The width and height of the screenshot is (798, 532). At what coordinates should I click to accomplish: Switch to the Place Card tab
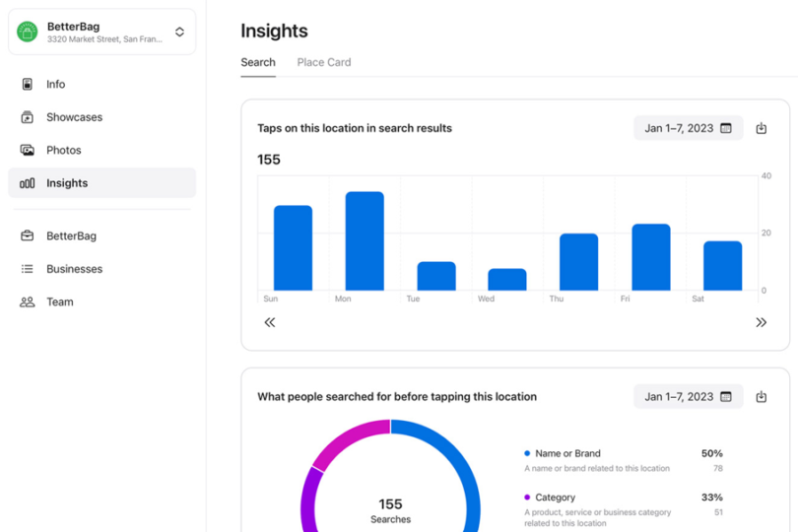pyautogui.click(x=324, y=62)
